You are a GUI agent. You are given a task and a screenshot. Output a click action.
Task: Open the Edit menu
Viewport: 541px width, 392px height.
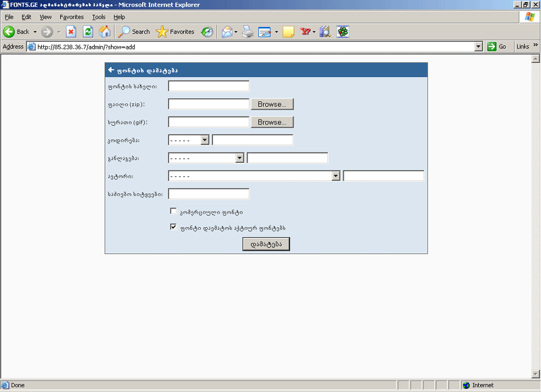pos(26,17)
